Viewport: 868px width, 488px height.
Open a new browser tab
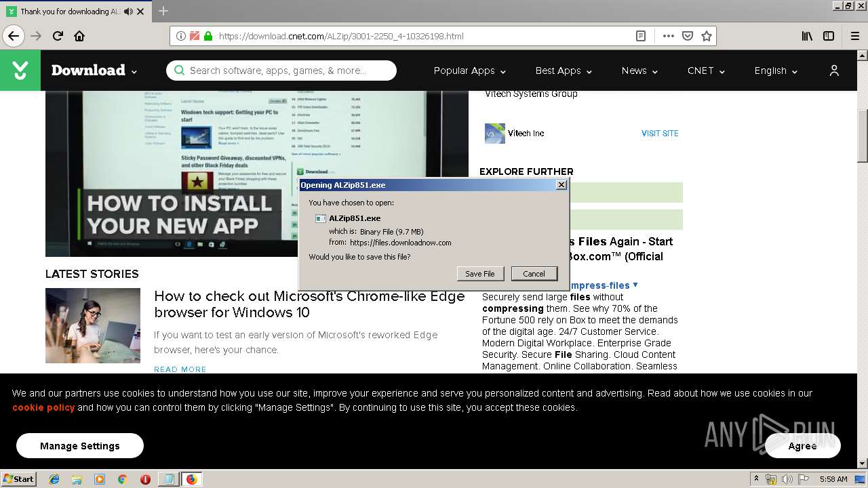click(163, 11)
